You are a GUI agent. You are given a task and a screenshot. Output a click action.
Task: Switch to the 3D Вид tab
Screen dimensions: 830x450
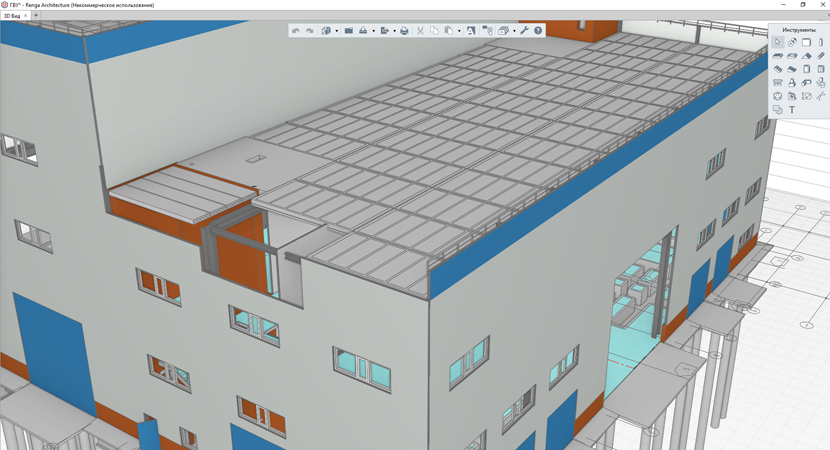click(12, 16)
